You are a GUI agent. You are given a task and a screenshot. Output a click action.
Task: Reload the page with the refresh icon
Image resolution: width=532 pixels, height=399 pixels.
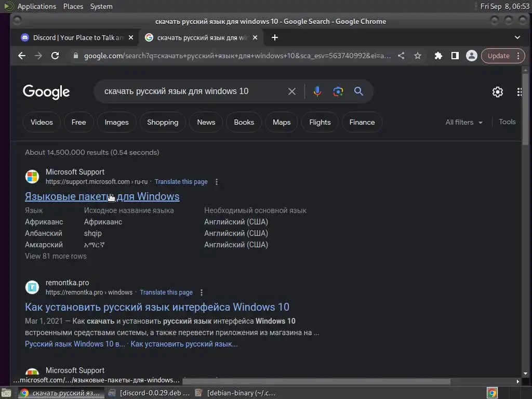click(x=55, y=56)
